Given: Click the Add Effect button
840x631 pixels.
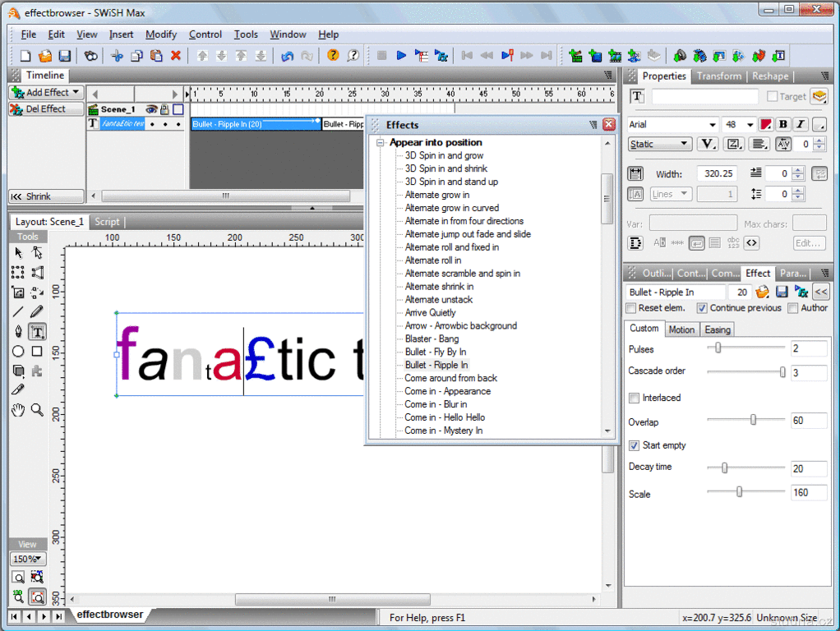Looking at the screenshot, I should tap(47, 93).
